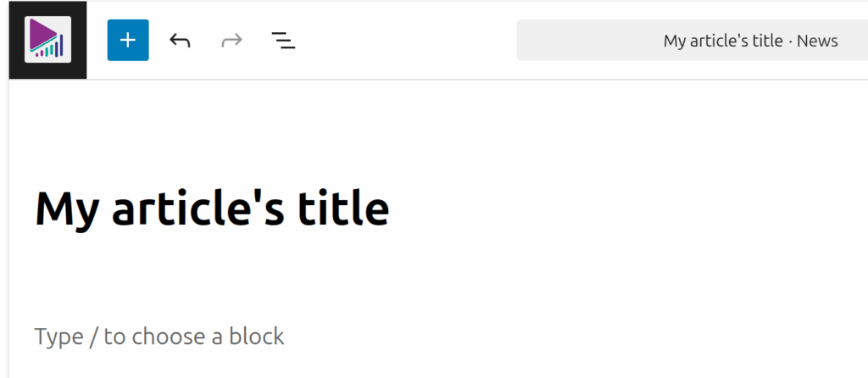The width and height of the screenshot is (868, 378).
Task: Open the Document Overview list view
Action: click(x=283, y=40)
